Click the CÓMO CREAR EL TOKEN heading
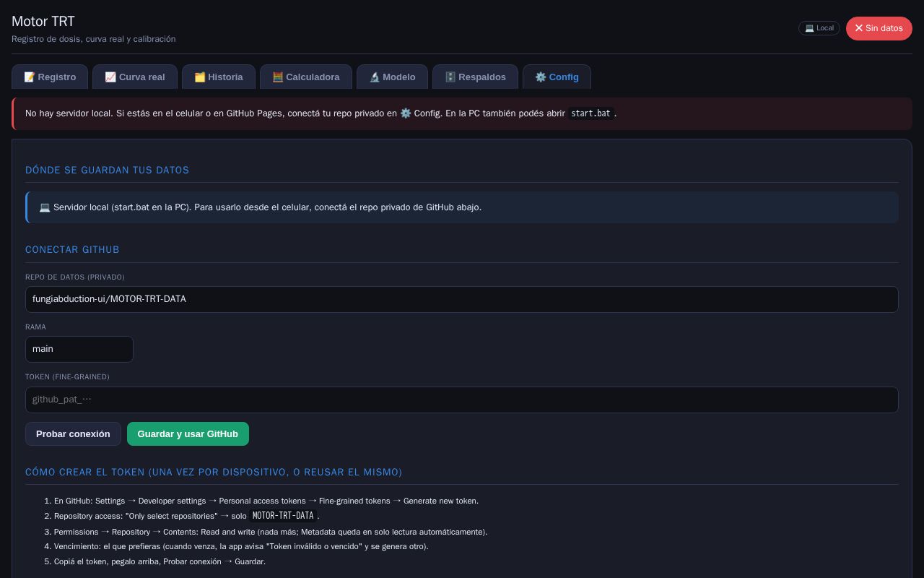The image size is (924, 578). pos(214,472)
